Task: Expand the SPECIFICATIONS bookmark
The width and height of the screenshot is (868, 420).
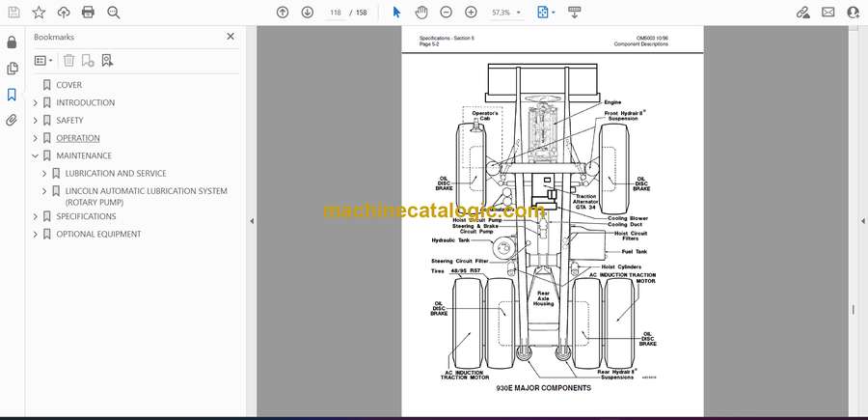Action: [36, 216]
